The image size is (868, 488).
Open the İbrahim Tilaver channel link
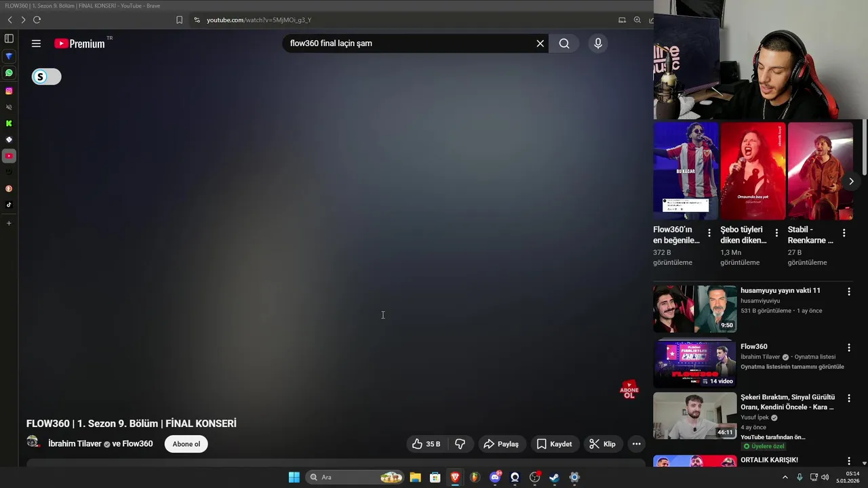pos(75,444)
